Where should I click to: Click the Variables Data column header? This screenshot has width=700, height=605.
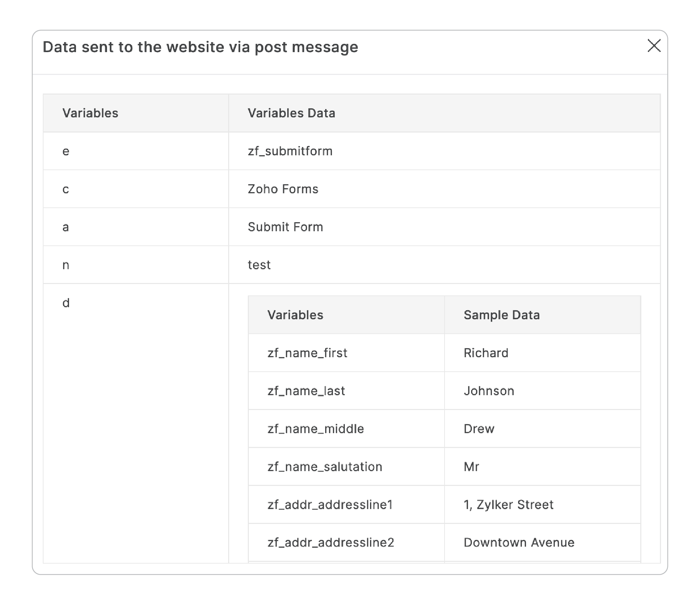291,113
